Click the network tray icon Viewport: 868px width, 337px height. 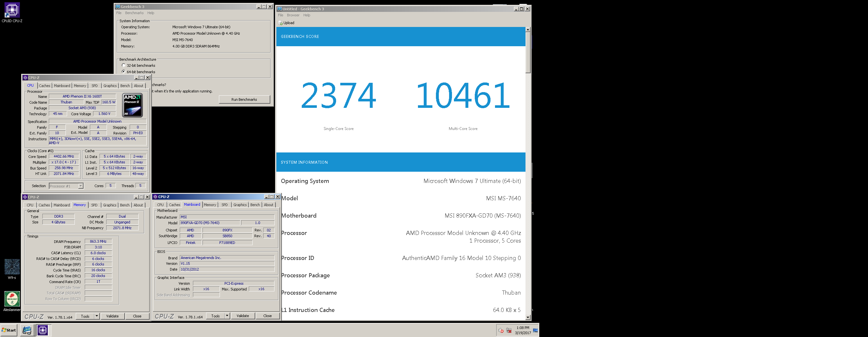point(509,330)
